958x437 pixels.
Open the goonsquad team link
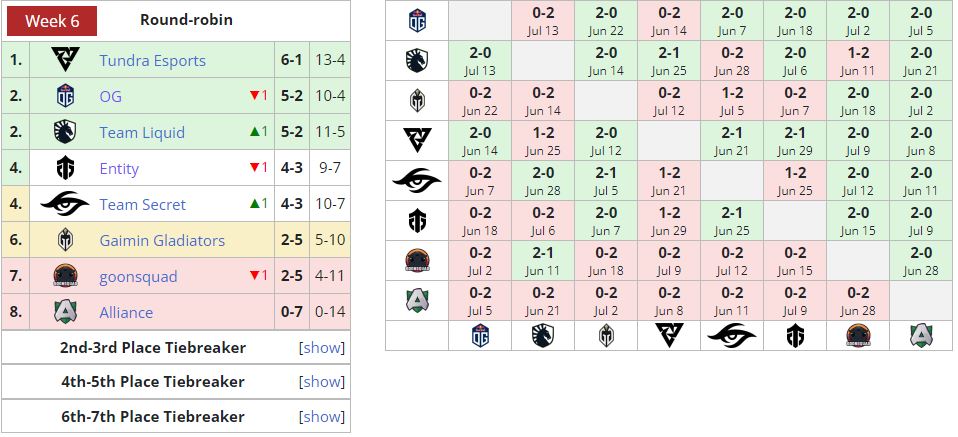click(x=138, y=277)
